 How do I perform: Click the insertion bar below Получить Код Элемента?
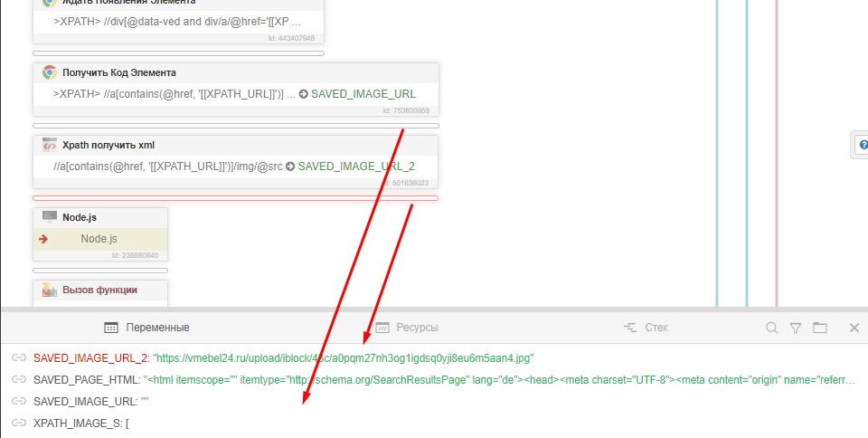click(x=235, y=125)
